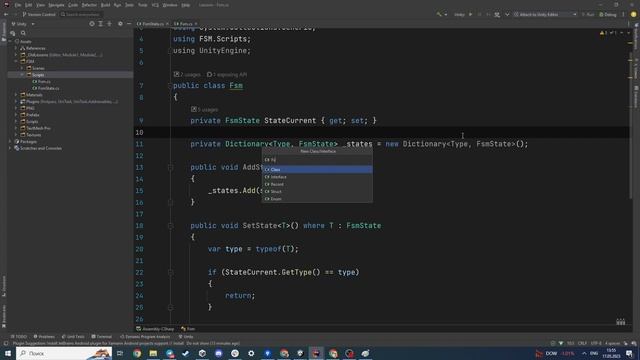
Task: Expand the Scenes folder
Action: click(22, 68)
